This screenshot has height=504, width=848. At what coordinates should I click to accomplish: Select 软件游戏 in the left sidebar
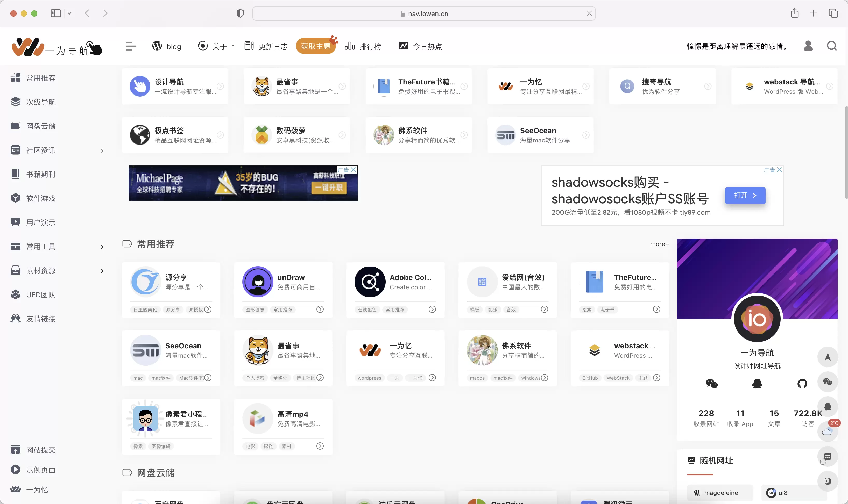pyautogui.click(x=33, y=198)
